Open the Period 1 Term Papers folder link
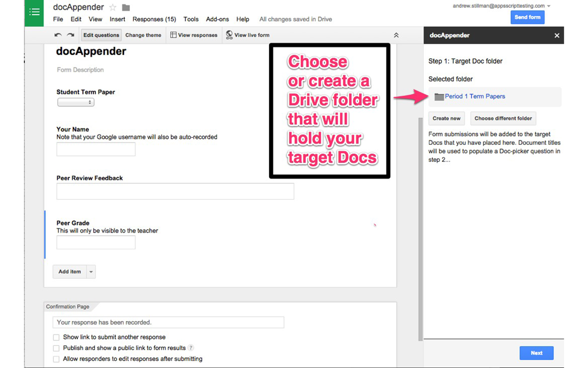This screenshot has height=368, width=588. pos(475,96)
